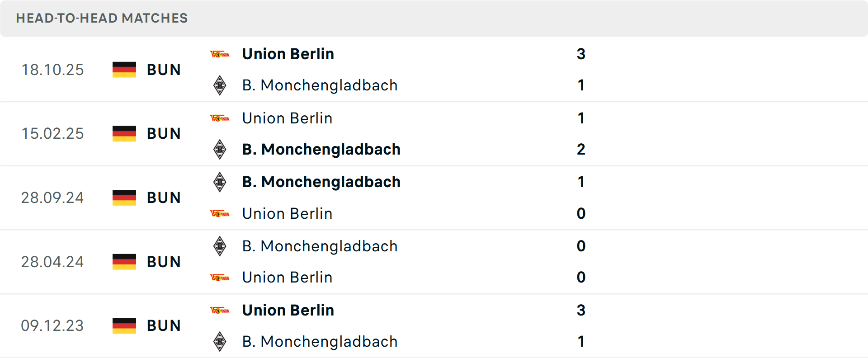The height and width of the screenshot is (358, 868).
Task: Click the German flag in the 15.02.25 row
Action: [x=124, y=133]
